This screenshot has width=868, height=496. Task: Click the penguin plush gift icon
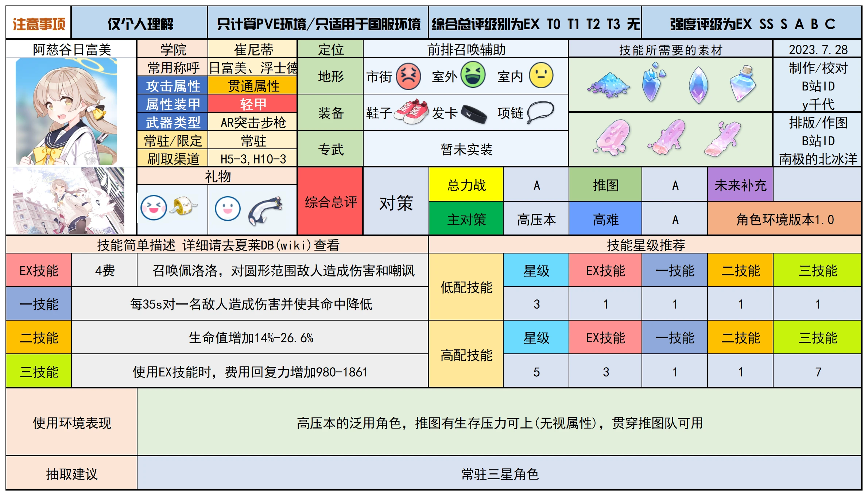[x=265, y=210]
